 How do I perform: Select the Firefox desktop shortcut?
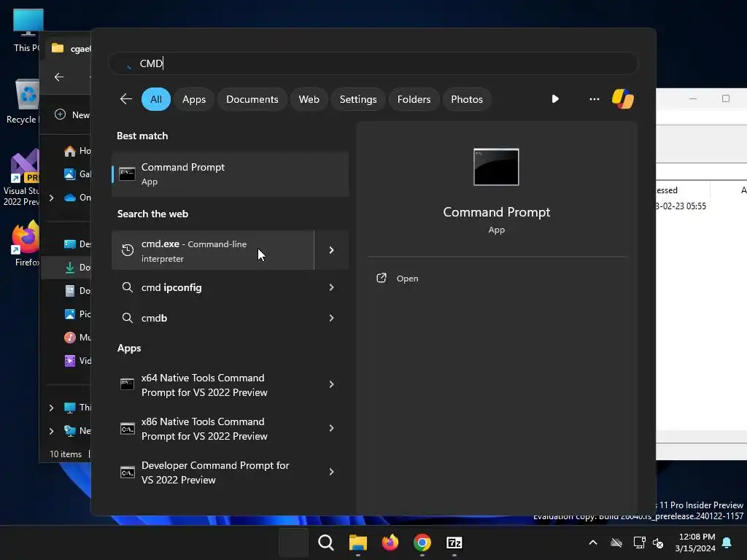click(25, 244)
